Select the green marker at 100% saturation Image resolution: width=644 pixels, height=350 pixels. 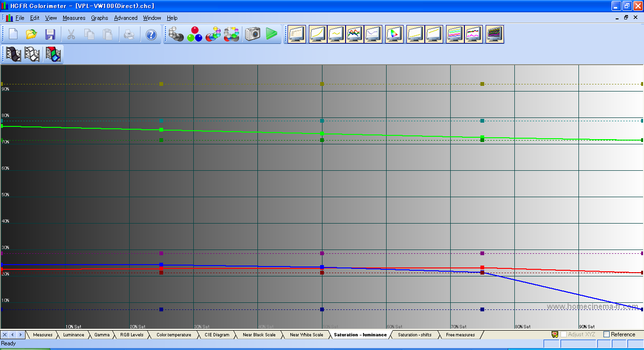642,140
